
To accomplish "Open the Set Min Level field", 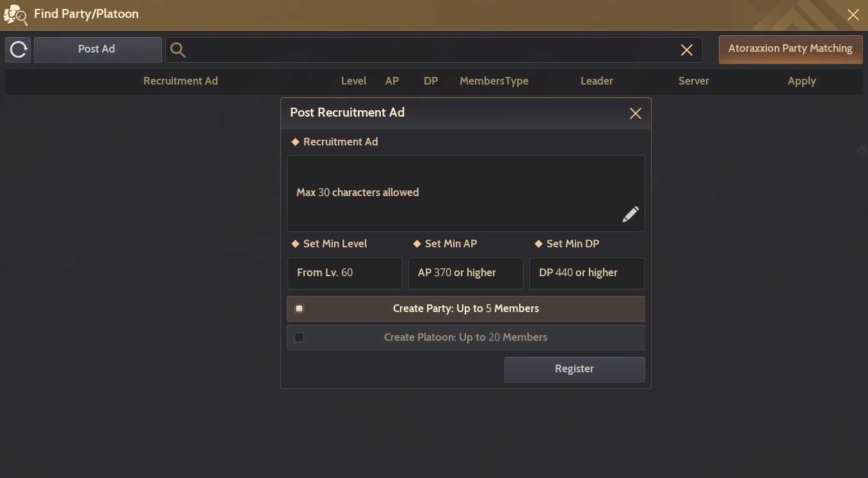I will [x=344, y=273].
